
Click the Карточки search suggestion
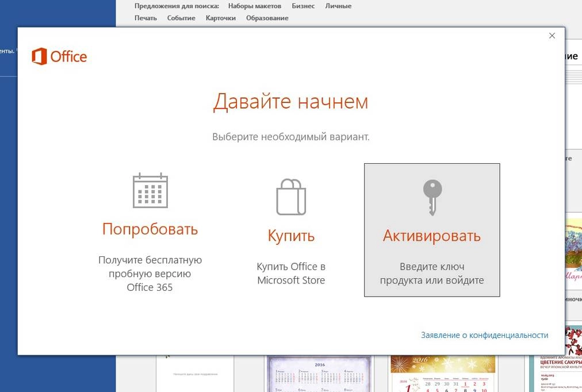220,18
